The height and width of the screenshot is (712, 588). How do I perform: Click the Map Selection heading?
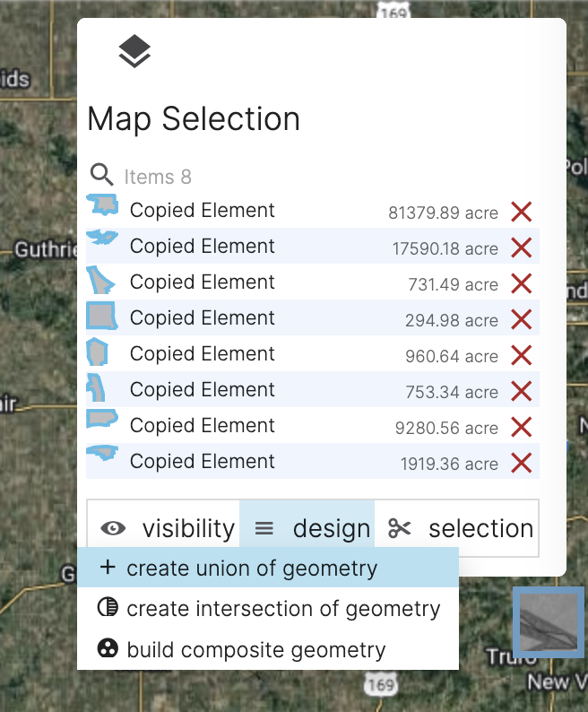tap(194, 119)
